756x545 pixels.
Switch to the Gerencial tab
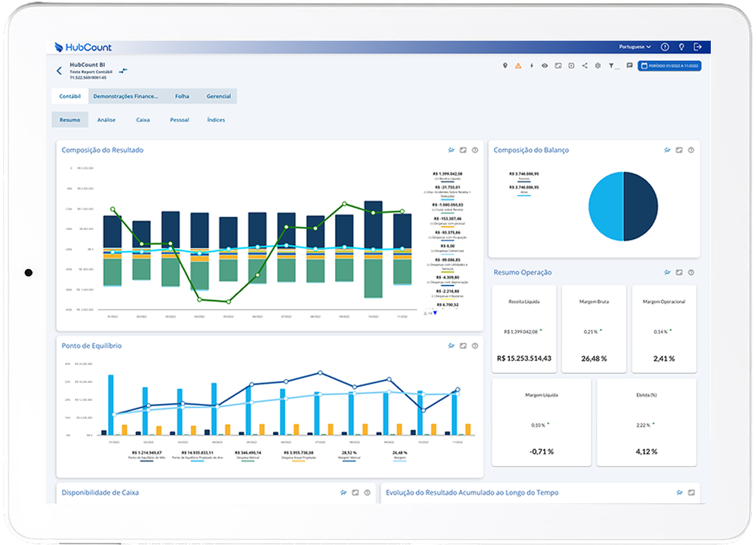(x=218, y=96)
